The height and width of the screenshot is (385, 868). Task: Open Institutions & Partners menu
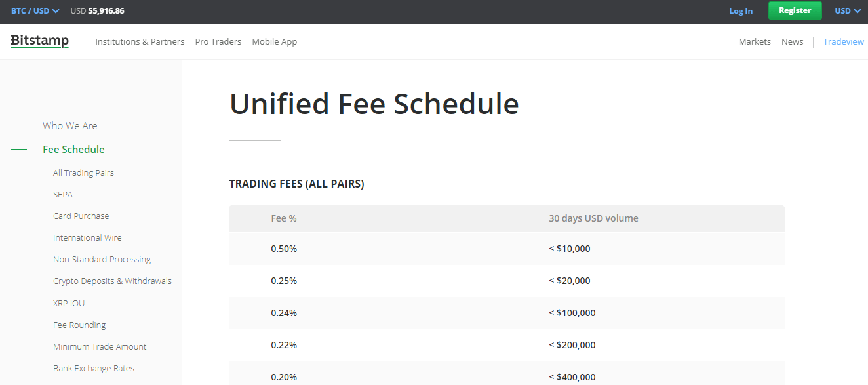[x=140, y=41]
